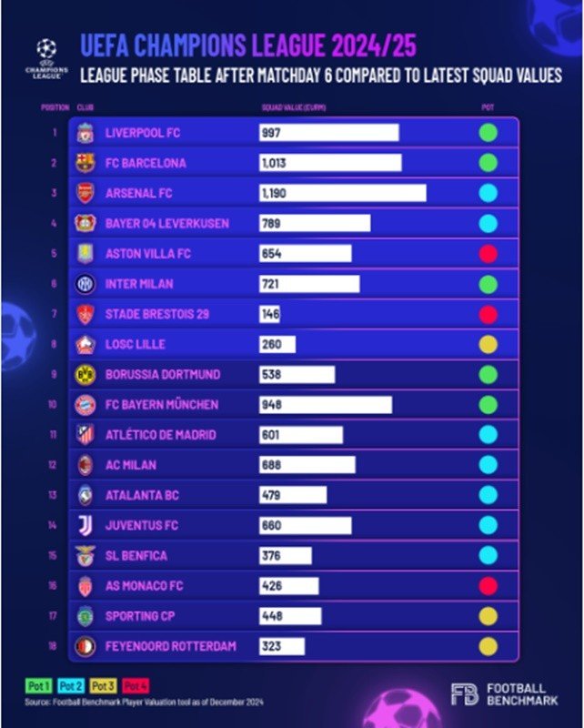
Task: Select the Atlético de Madrid club name
Action: (x=161, y=435)
